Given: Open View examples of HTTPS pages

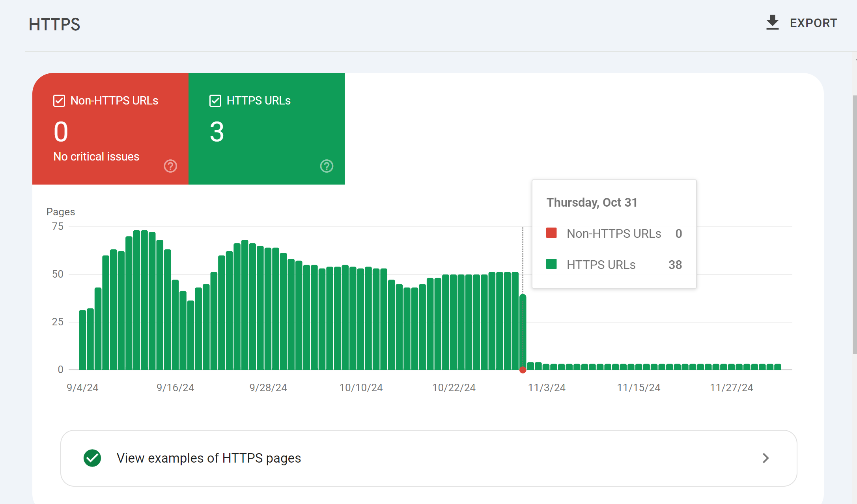Looking at the screenshot, I should 429,458.
